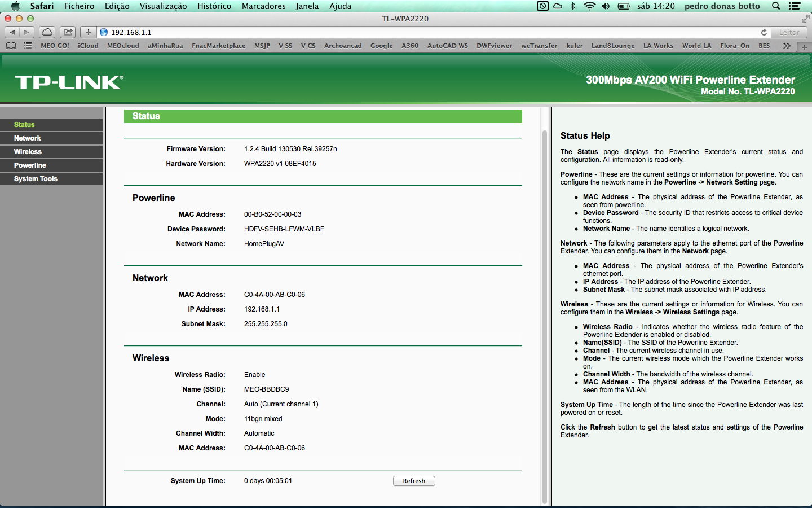Open the iCloud bookmark

(x=88, y=46)
